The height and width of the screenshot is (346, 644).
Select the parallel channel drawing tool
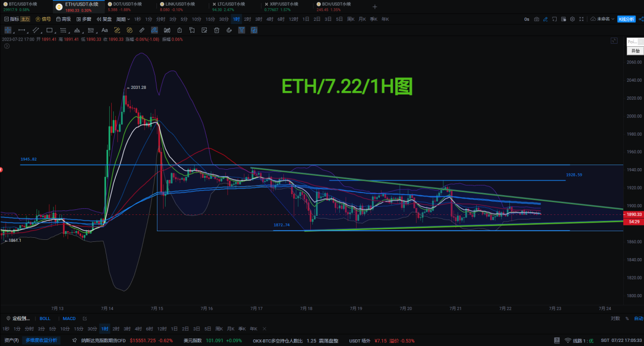36,30
